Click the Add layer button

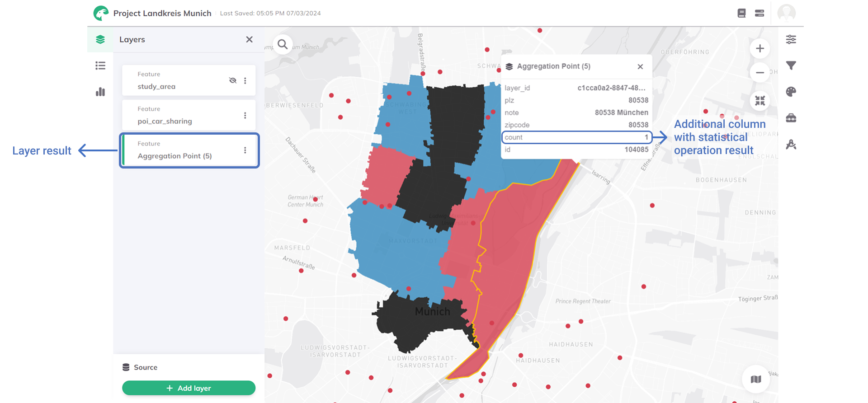pos(189,388)
